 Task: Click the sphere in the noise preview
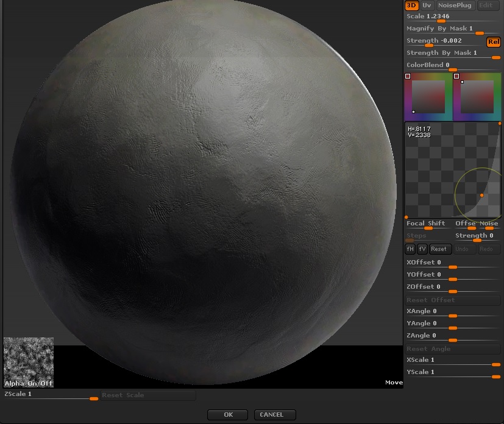pyautogui.click(x=203, y=193)
